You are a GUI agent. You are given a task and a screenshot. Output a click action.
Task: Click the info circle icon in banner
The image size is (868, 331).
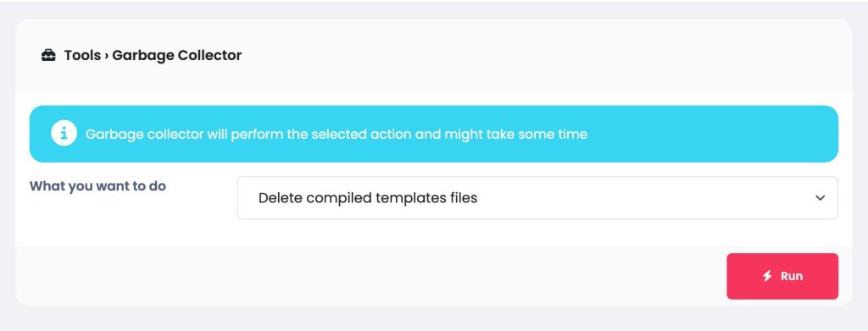point(64,133)
